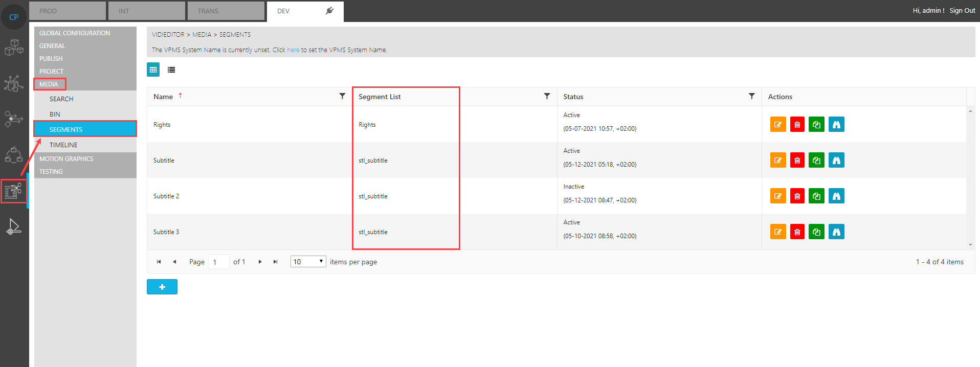Click the page number input field

coord(218,262)
